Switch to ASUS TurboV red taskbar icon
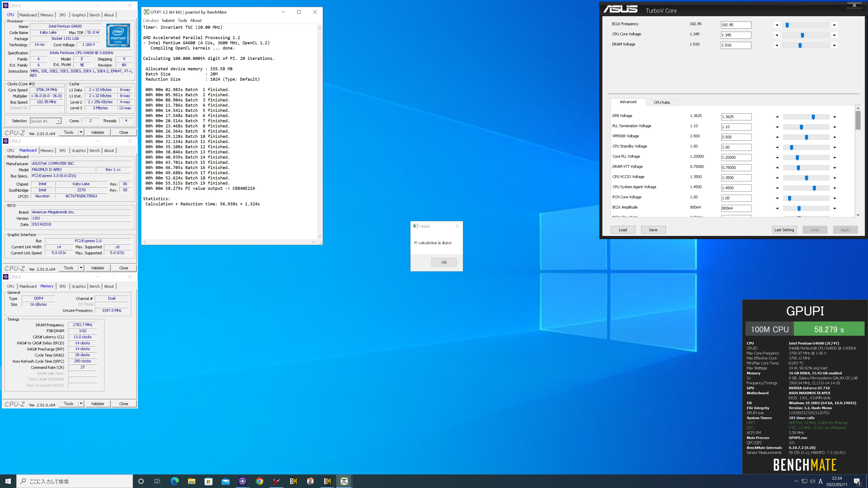The image size is (868, 488). (276, 481)
